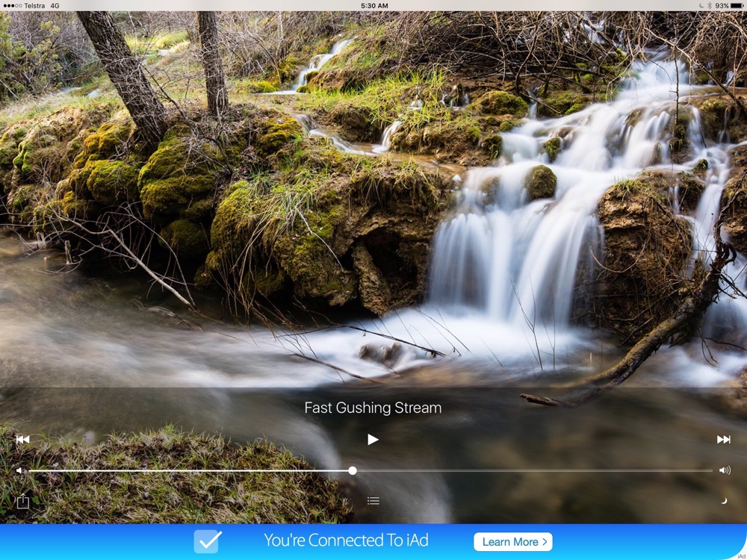Click the Learn More button
Viewport: 747px width, 560px height.
pyautogui.click(x=513, y=542)
